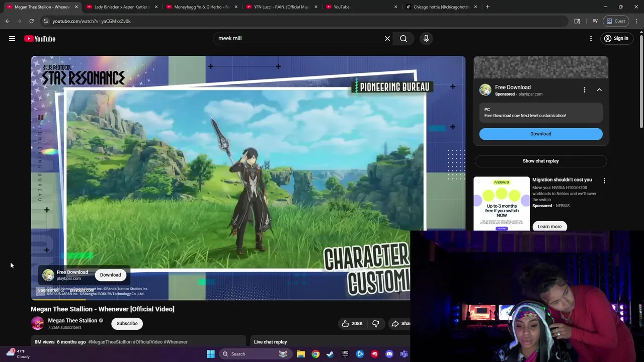Open the weather widget showing 47°F Cloudy

pyautogui.click(x=18, y=354)
